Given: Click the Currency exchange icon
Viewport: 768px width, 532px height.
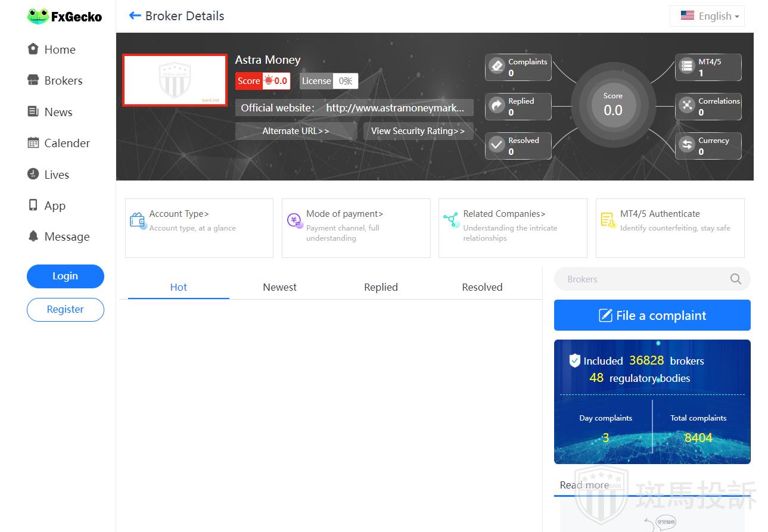Looking at the screenshot, I should 687,145.
